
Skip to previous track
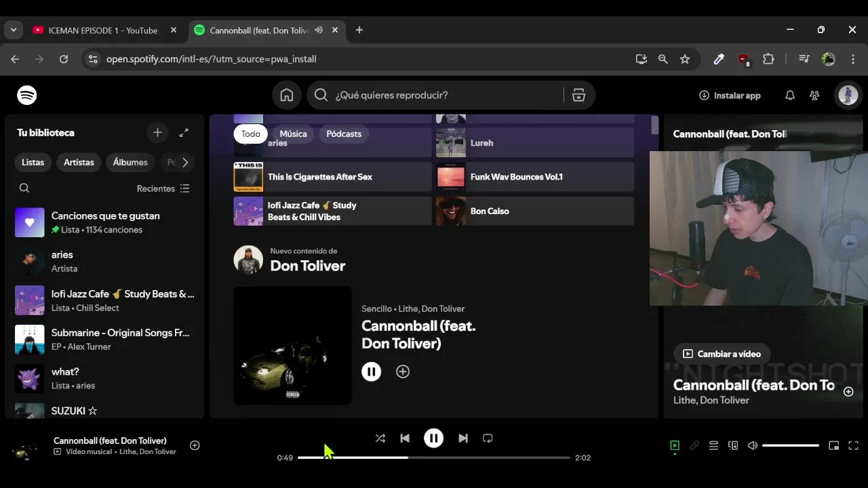click(405, 439)
